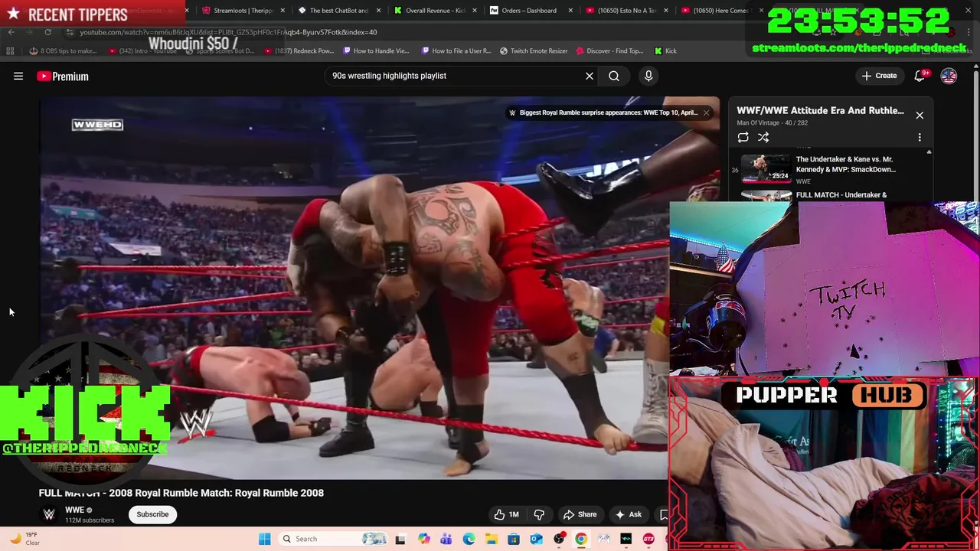Subscribe to the WWE channel
Screen dimensions: 980x551
152,514
